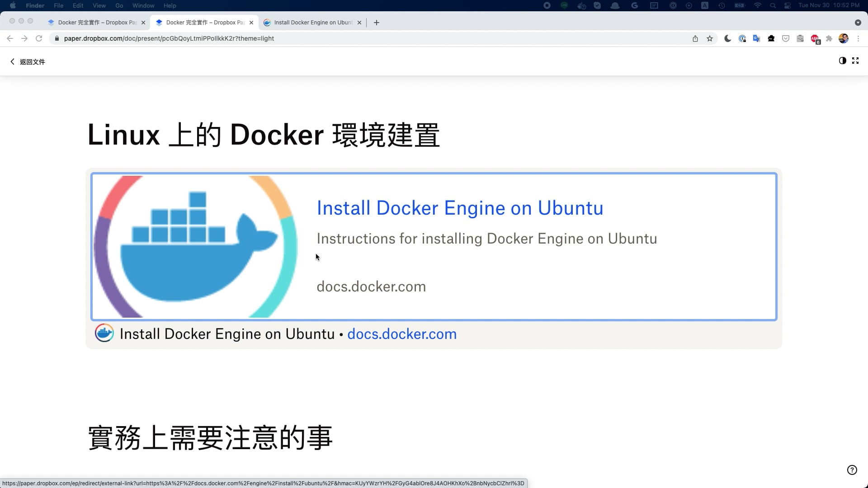
Task: Click the docs.docker.com link
Action: tap(401, 334)
